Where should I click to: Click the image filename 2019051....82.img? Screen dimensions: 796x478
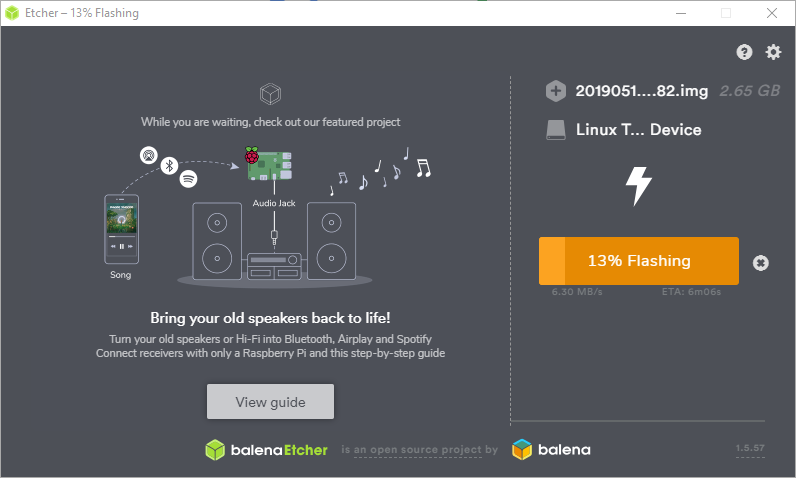tap(642, 91)
